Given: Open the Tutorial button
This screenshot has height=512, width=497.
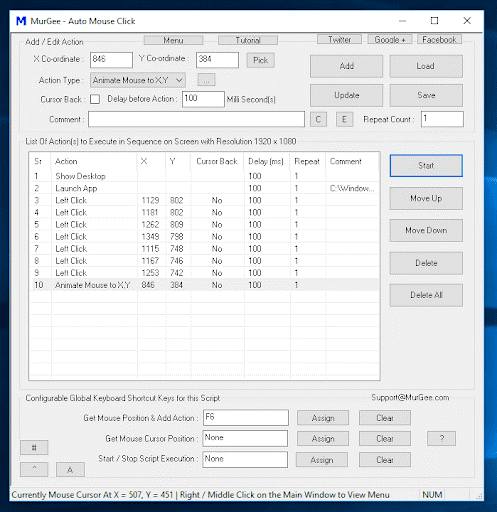Looking at the screenshot, I should [x=248, y=40].
